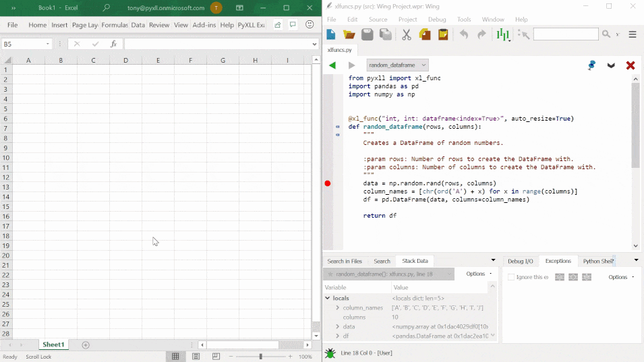Open Exceptions panel Options menu
This screenshot has height=362, width=644.
[x=621, y=277]
